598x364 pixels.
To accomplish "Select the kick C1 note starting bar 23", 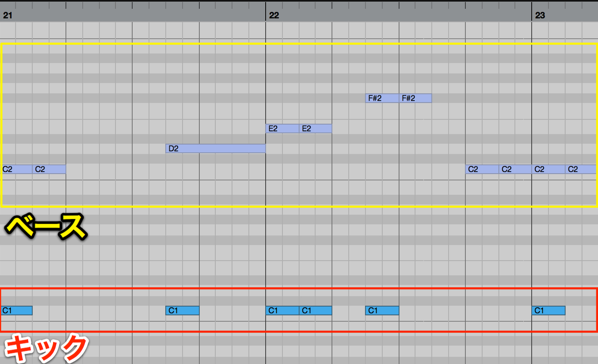I will 549,311.
